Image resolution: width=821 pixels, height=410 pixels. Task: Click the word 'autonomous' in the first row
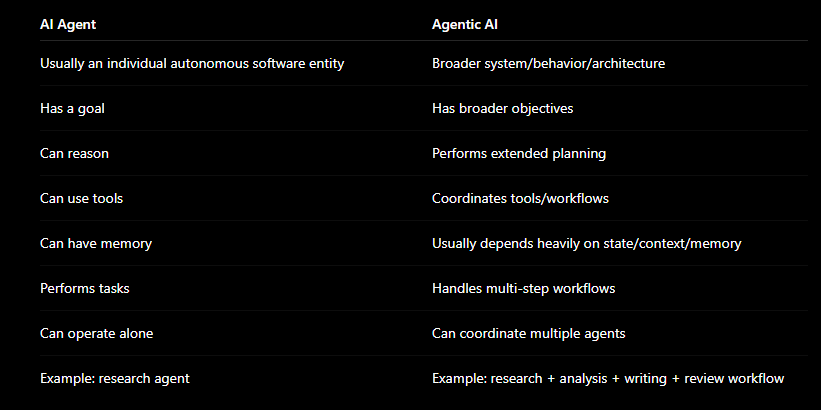pos(210,64)
